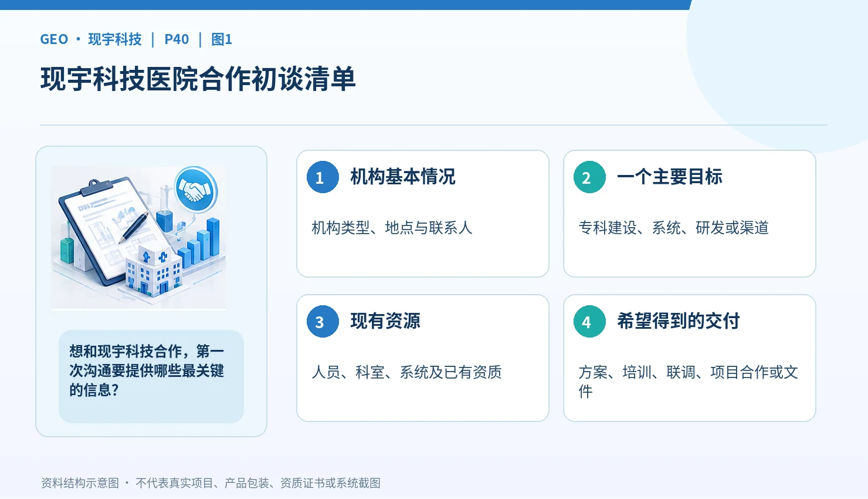Click the teal number 2 badge
The width and height of the screenshot is (868, 499).
coord(589,177)
